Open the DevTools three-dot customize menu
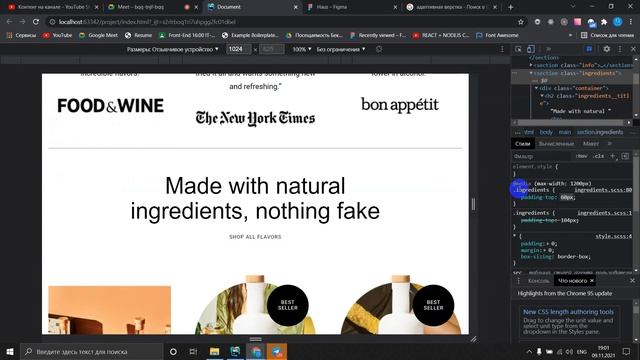The width and height of the screenshot is (640, 360). coord(620,49)
